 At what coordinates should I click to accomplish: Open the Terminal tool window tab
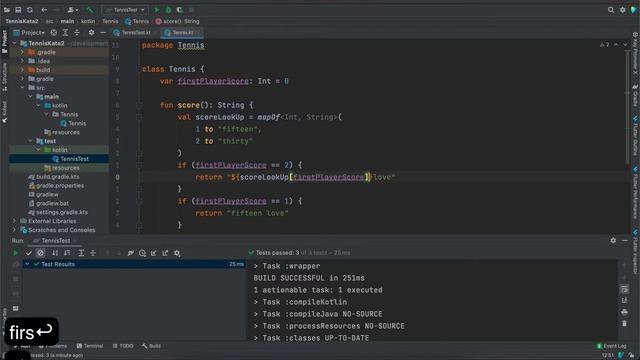click(x=90, y=346)
